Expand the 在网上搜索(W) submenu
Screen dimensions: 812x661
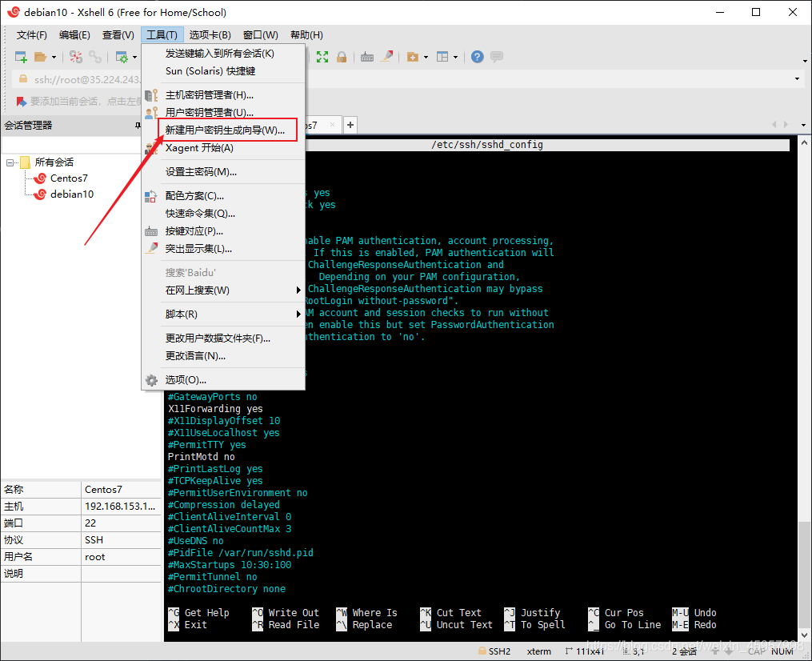[x=223, y=290]
